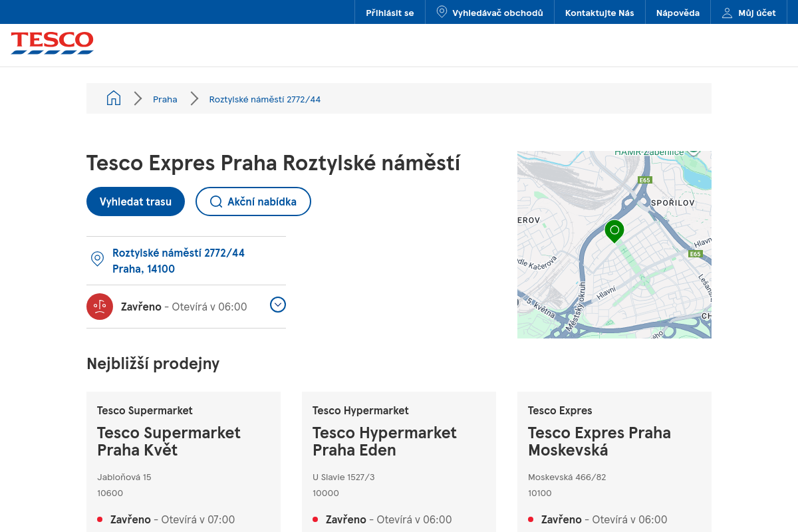Viewport: 798px width, 532px height.
Task: Expand the opening hours chevron
Action: coord(278,305)
